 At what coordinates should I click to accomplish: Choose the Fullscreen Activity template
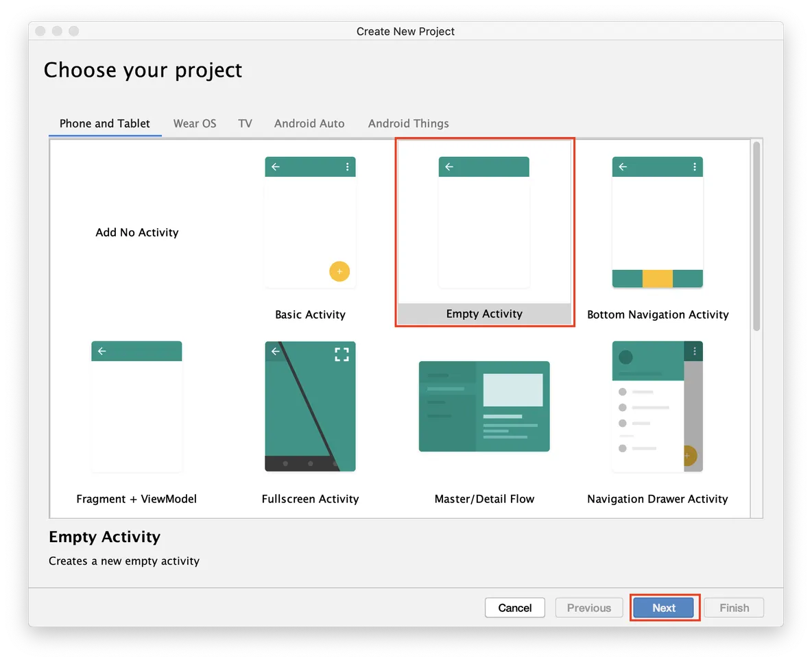(310, 406)
